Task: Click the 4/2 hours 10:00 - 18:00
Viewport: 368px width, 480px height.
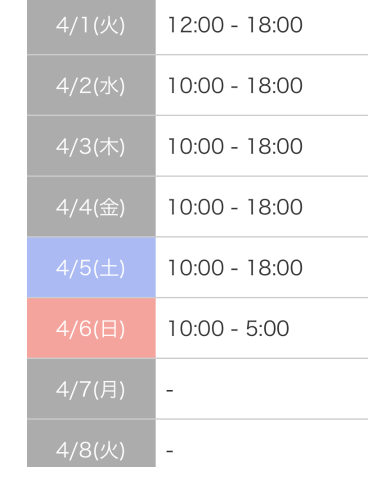Action: point(235,86)
